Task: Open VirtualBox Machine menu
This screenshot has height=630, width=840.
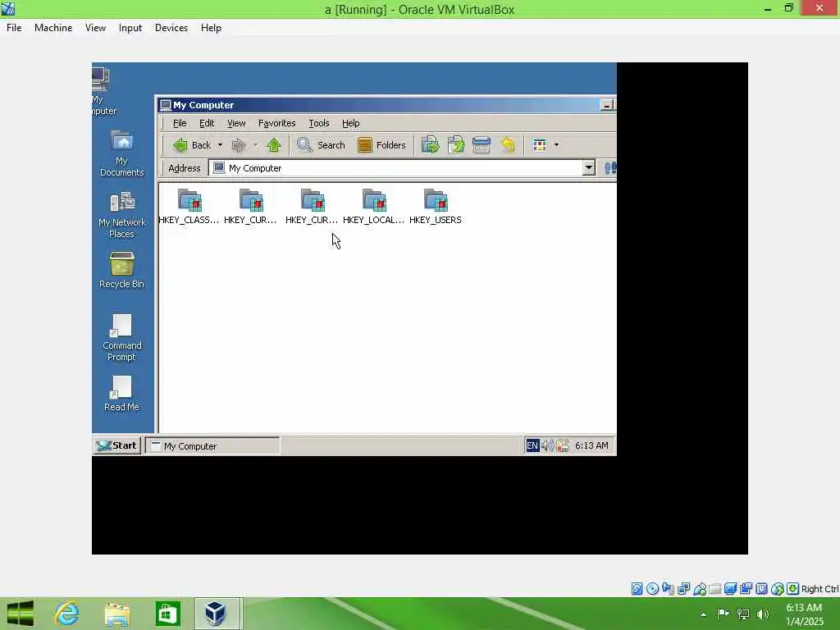Action: 53,28
